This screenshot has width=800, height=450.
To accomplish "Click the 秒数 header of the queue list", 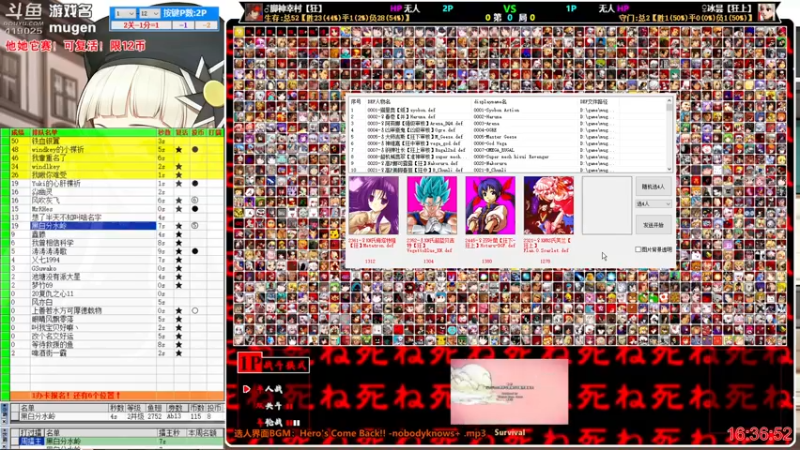I will tap(164, 133).
